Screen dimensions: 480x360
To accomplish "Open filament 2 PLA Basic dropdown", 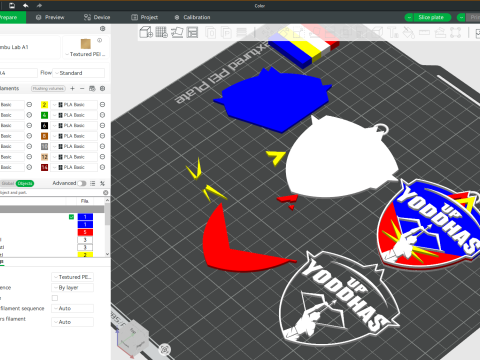I will coord(74,105).
